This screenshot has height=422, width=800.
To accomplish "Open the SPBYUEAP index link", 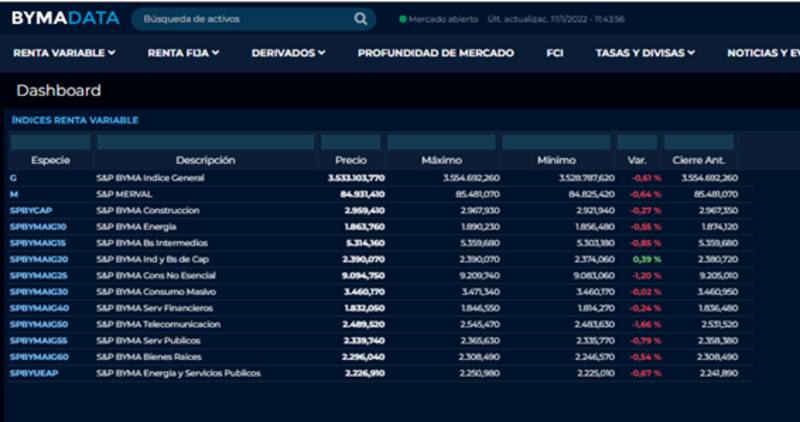I will (x=32, y=373).
